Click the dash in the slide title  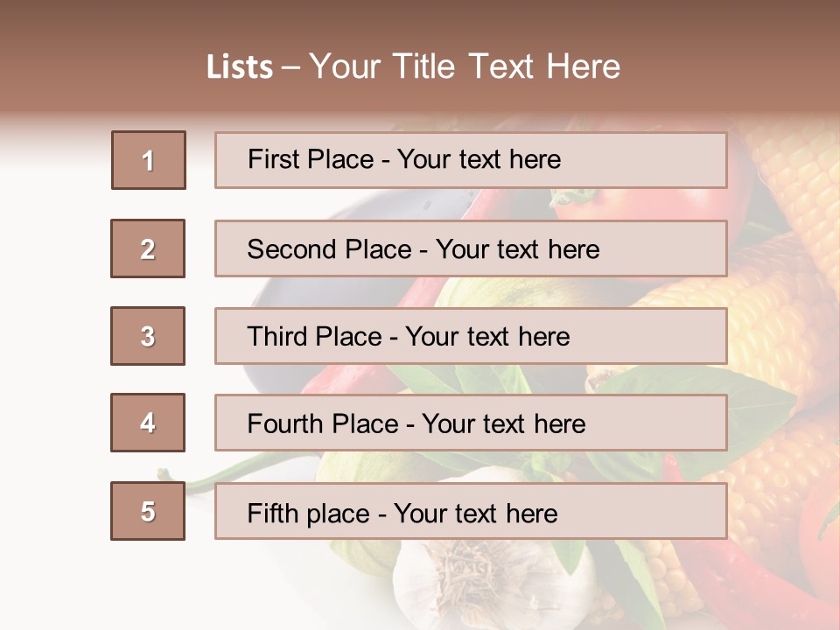290,68
